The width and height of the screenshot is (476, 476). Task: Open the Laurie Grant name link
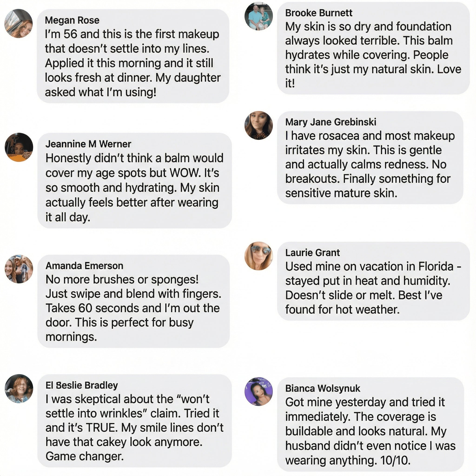coord(312,253)
